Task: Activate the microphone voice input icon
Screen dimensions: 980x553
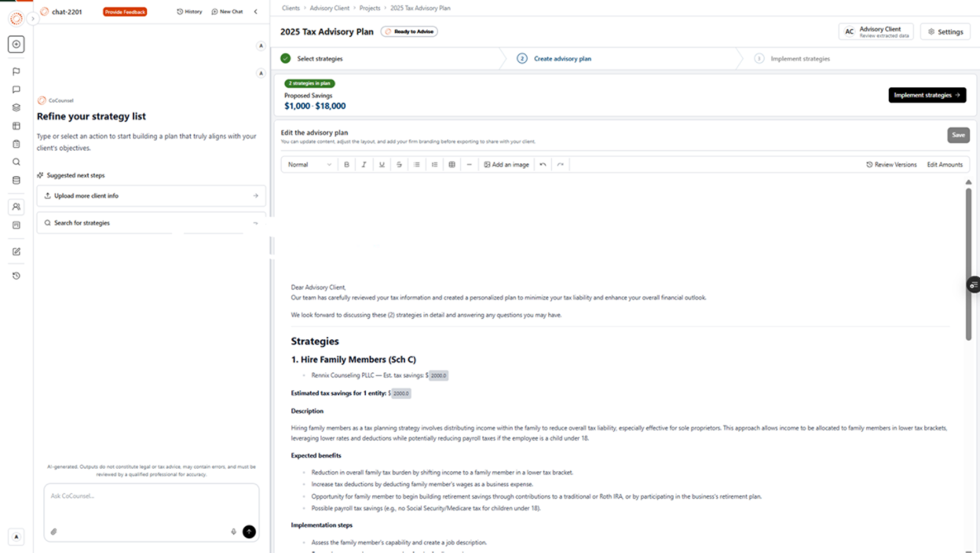Action: pyautogui.click(x=234, y=532)
